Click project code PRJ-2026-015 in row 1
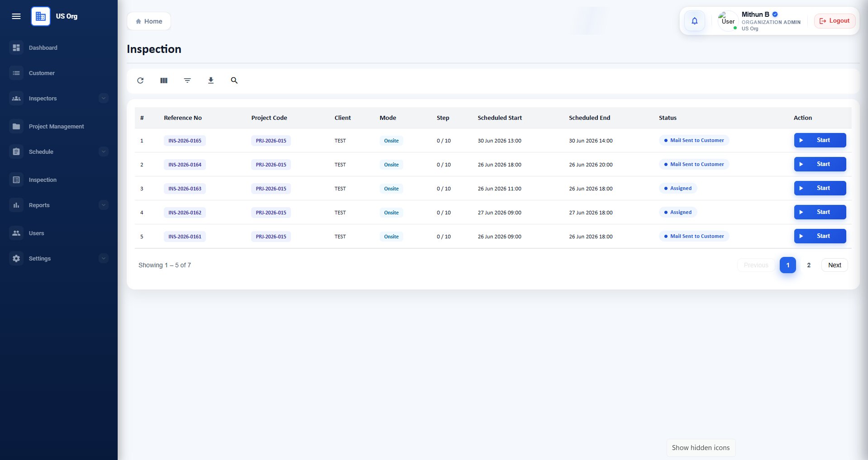 [x=271, y=141]
